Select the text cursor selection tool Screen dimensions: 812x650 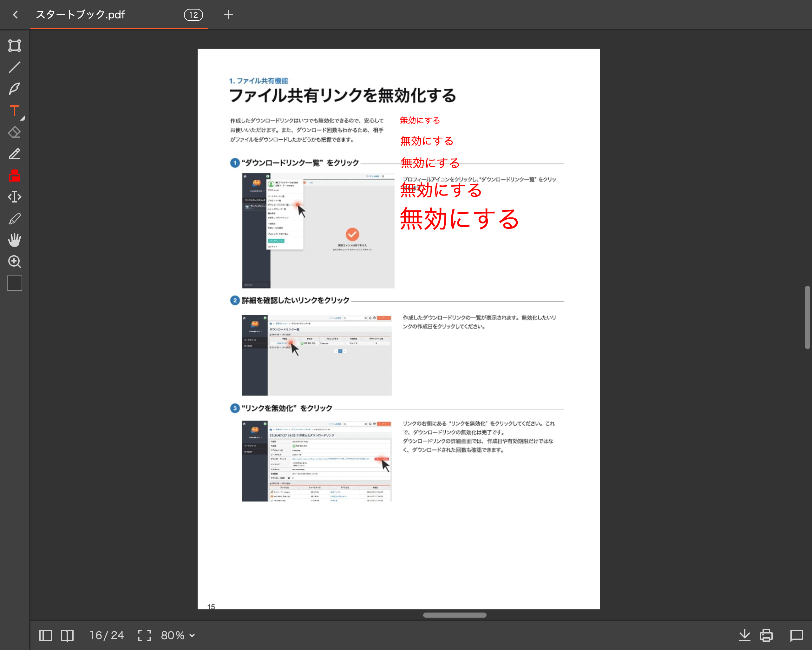point(15,197)
